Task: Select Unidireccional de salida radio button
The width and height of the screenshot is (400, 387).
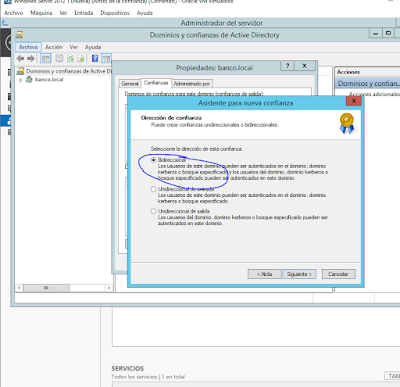Action: point(153,211)
